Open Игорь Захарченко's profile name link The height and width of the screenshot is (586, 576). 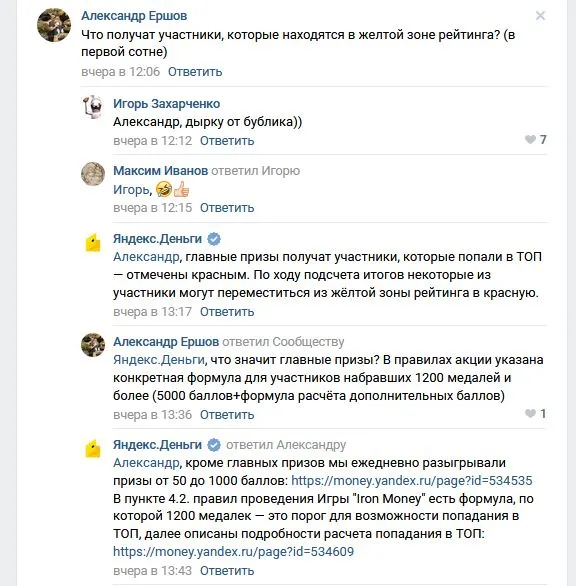pyautogui.click(x=166, y=104)
